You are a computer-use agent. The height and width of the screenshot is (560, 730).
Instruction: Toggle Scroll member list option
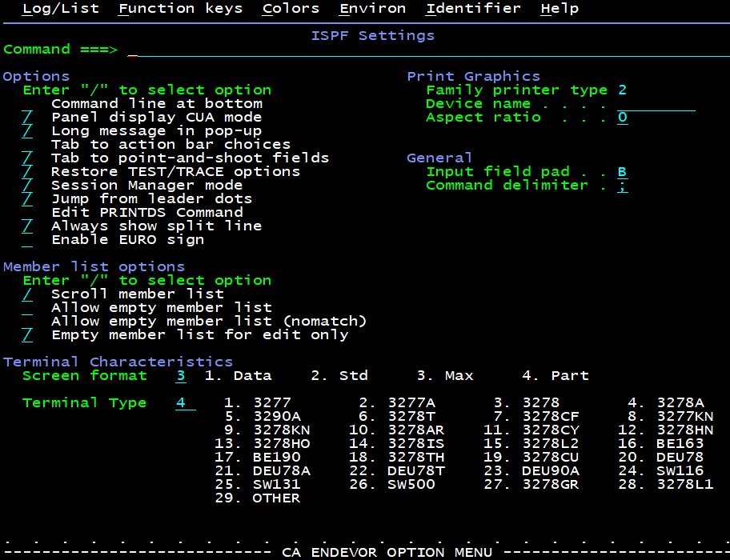point(28,294)
